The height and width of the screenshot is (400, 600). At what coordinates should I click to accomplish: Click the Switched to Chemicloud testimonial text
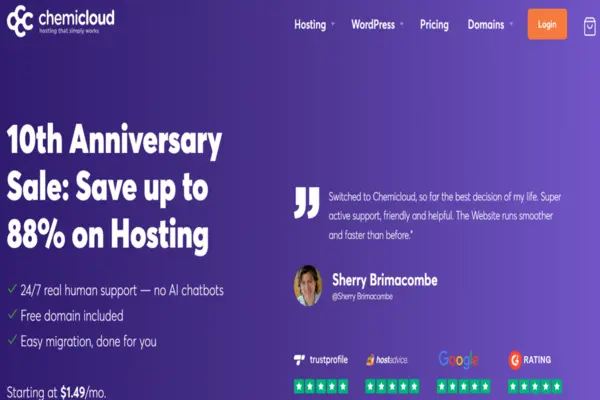[x=445, y=216]
